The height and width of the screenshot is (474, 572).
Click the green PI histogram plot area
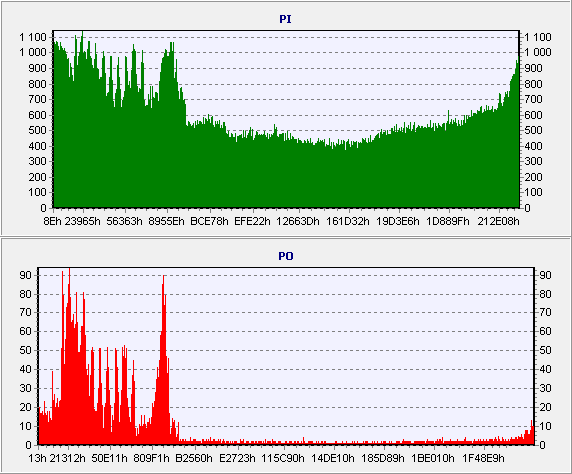[x=286, y=119]
